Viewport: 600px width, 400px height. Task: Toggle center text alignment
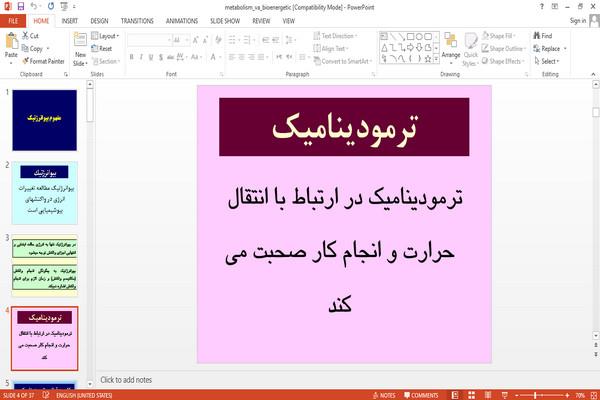click(x=241, y=57)
